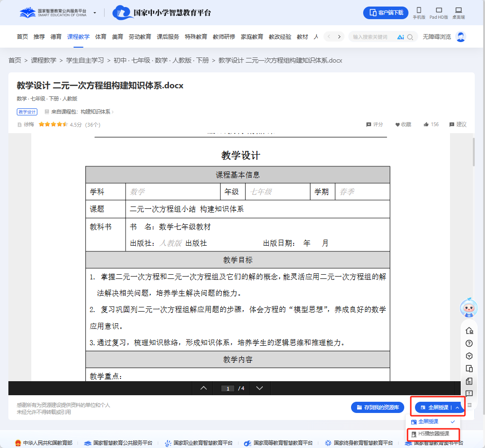Click the page number input field
This screenshot has height=448, width=485.
click(x=227, y=388)
